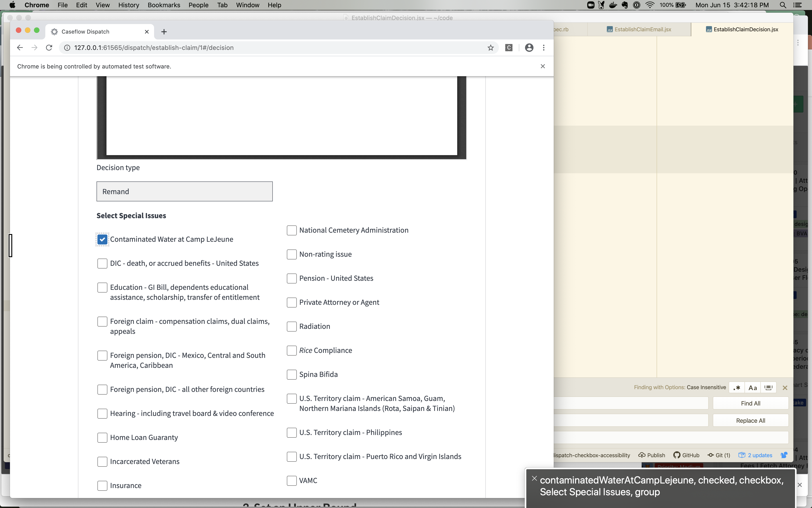This screenshot has width=812, height=508.
Task: Check Hearing - including travel board checkbox
Action: pos(102,414)
